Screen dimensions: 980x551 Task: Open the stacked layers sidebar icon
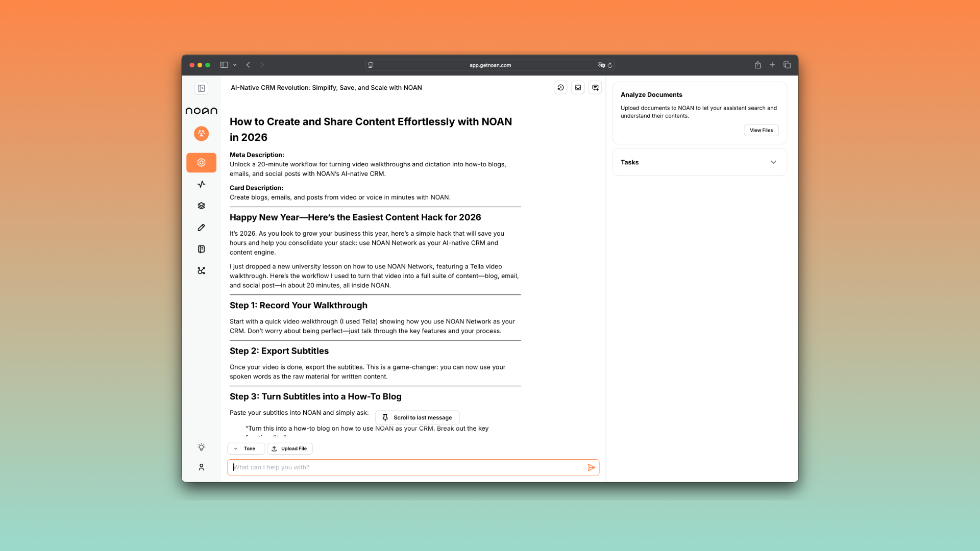click(201, 206)
